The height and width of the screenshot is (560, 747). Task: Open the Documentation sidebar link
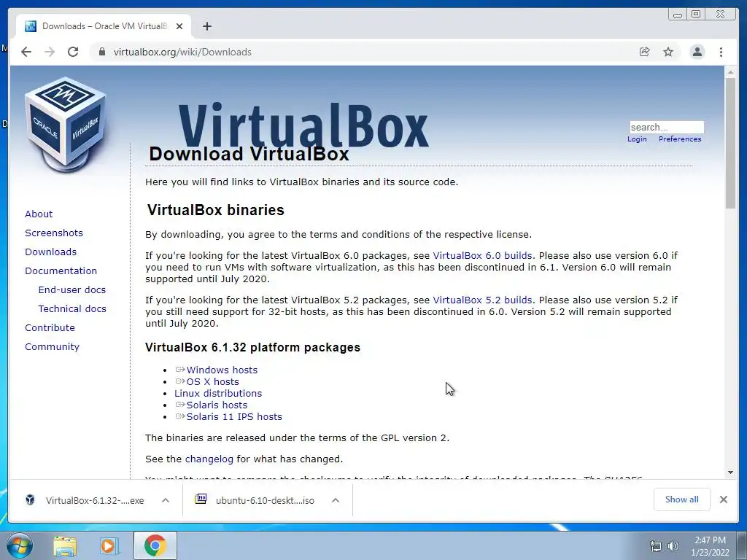pos(61,271)
